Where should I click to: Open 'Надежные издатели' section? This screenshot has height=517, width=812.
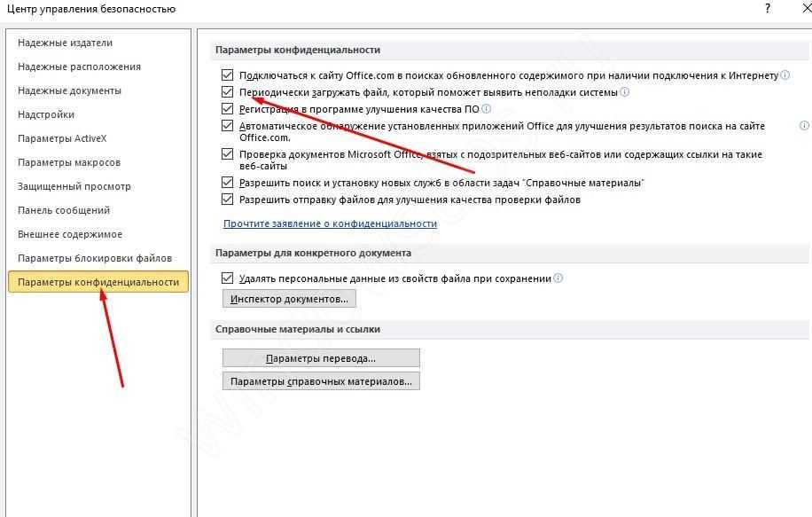(65, 43)
